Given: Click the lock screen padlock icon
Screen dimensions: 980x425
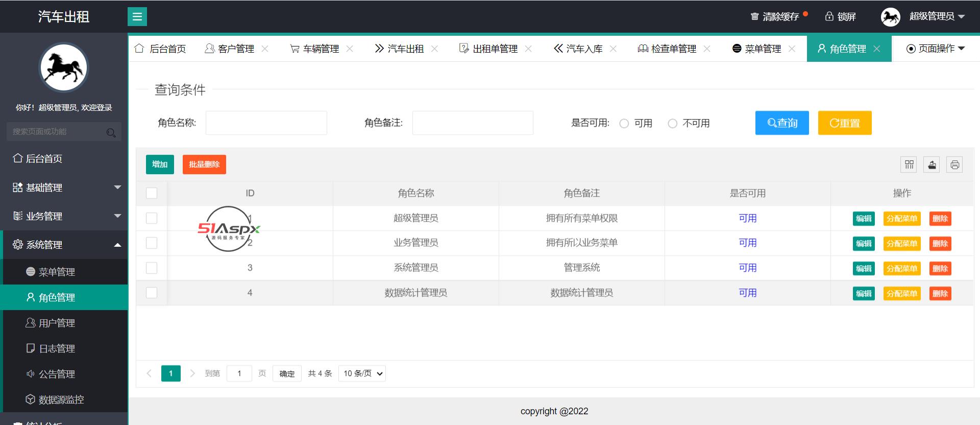Looking at the screenshot, I should click(x=829, y=16).
